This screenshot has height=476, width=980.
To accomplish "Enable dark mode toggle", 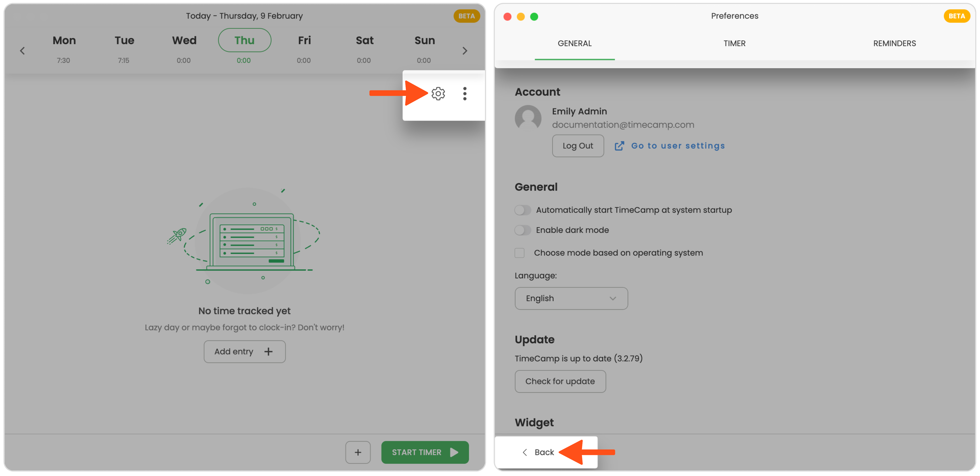I will coord(523,230).
